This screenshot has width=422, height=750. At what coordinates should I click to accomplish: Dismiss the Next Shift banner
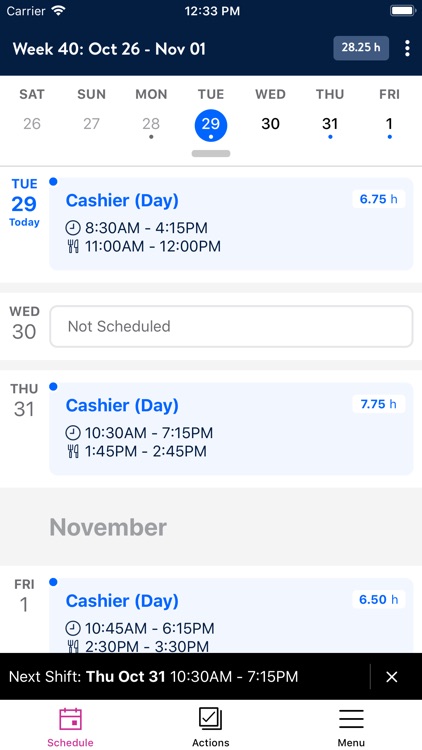392,676
